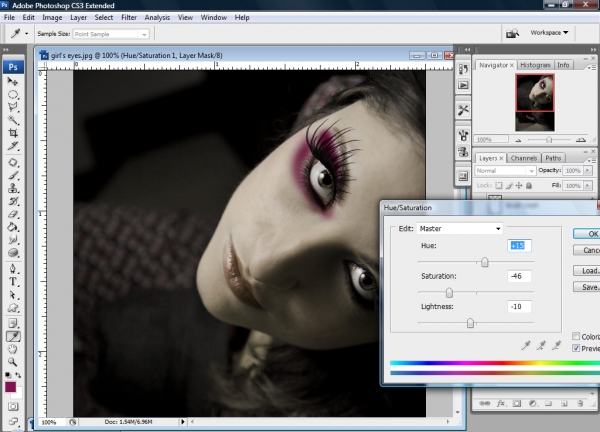The width and height of the screenshot is (600, 432).
Task: Open the Layer menu
Action: (78, 18)
